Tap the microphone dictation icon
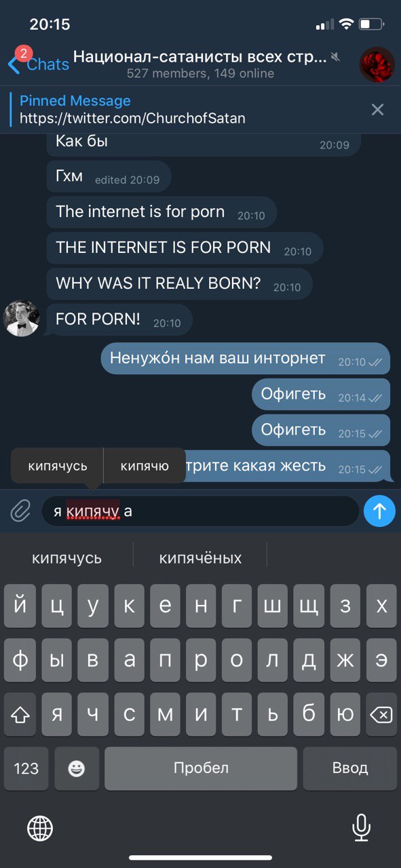Viewport: 401px width, 868px height. point(361,828)
